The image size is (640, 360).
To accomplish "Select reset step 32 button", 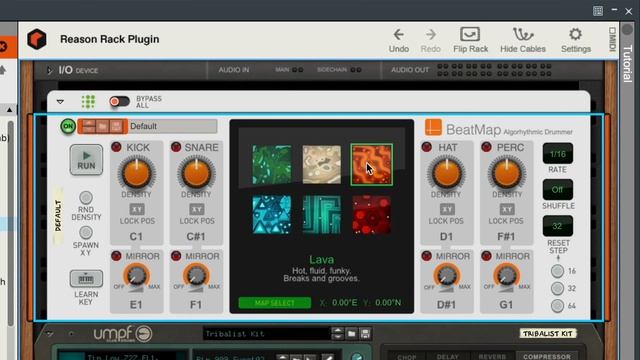I will (557, 289).
